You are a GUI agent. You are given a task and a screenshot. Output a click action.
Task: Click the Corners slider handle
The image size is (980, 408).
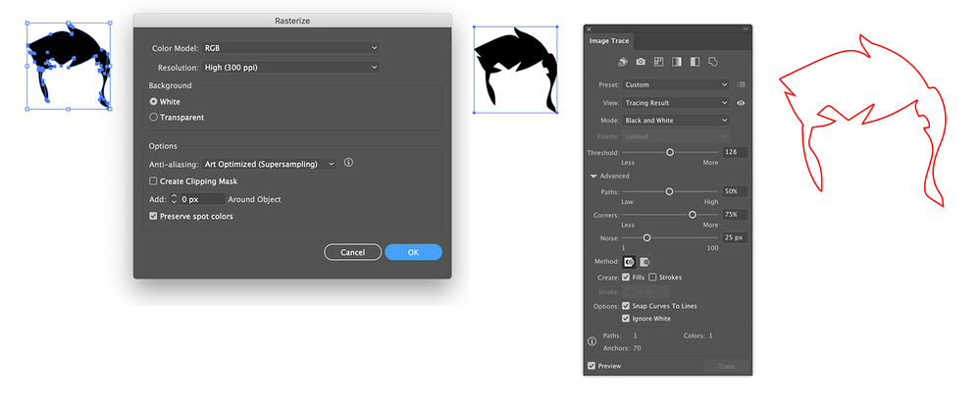(693, 215)
